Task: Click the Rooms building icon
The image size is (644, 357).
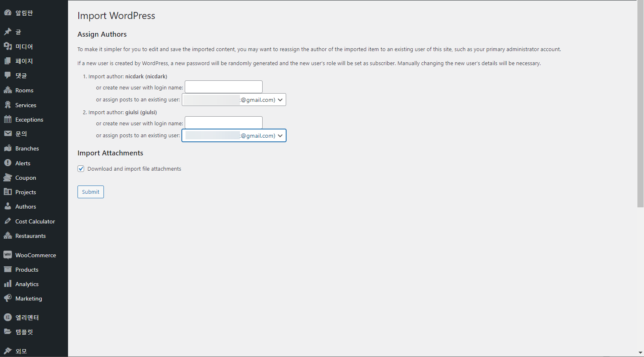Action: click(x=7, y=90)
